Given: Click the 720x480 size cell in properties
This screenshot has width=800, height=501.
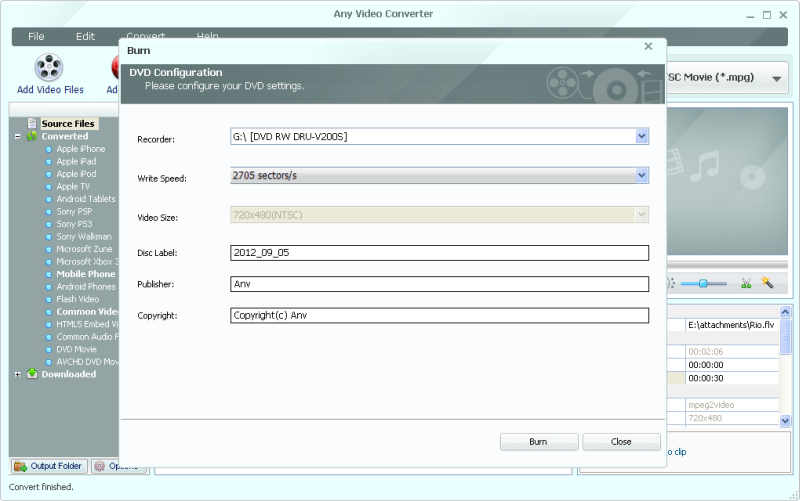Looking at the screenshot, I should [x=732, y=418].
